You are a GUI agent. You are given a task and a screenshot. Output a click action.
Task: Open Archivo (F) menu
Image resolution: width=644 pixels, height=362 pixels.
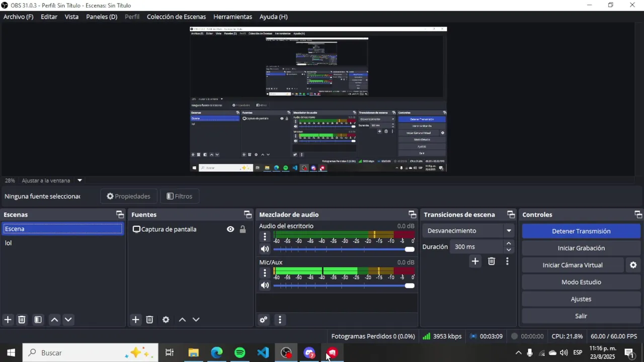tap(18, 17)
